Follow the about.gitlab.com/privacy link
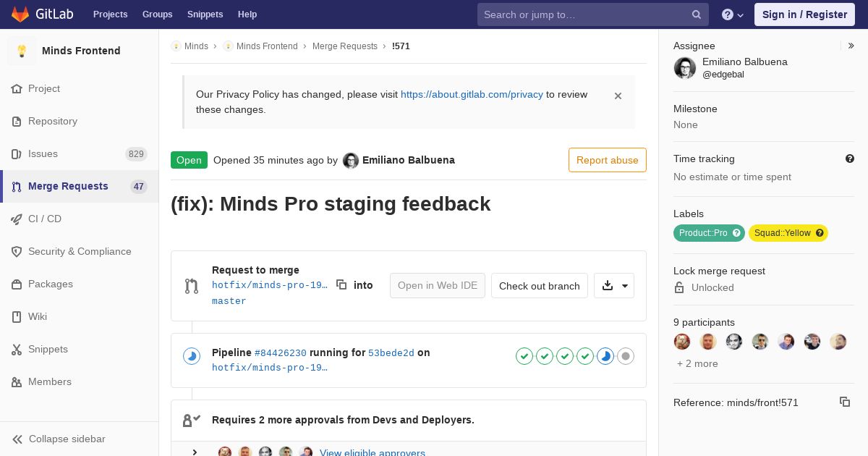The height and width of the screenshot is (456, 868). [472, 94]
